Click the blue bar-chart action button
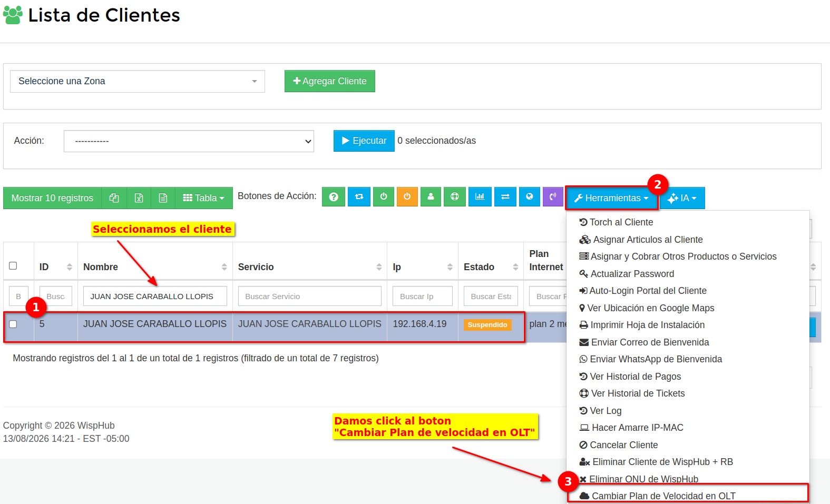This screenshot has width=830, height=504. click(x=480, y=197)
